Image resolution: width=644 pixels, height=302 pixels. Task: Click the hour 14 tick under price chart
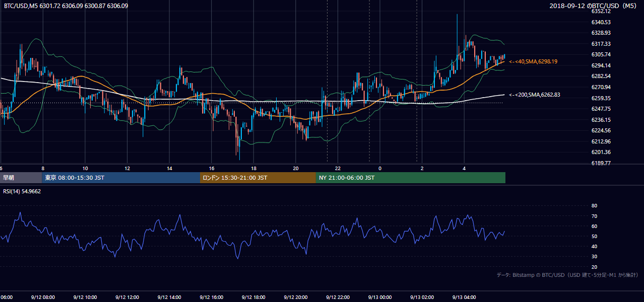(x=169, y=169)
